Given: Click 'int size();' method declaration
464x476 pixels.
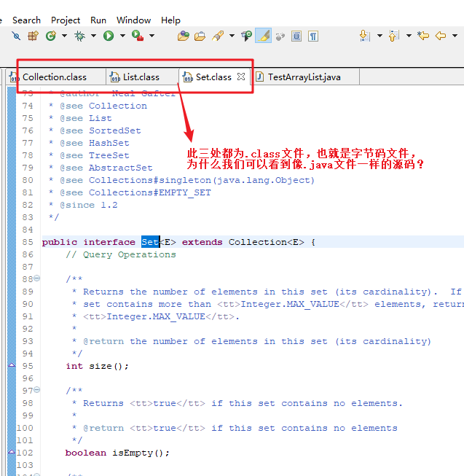Looking at the screenshot, I should (97, 366).
